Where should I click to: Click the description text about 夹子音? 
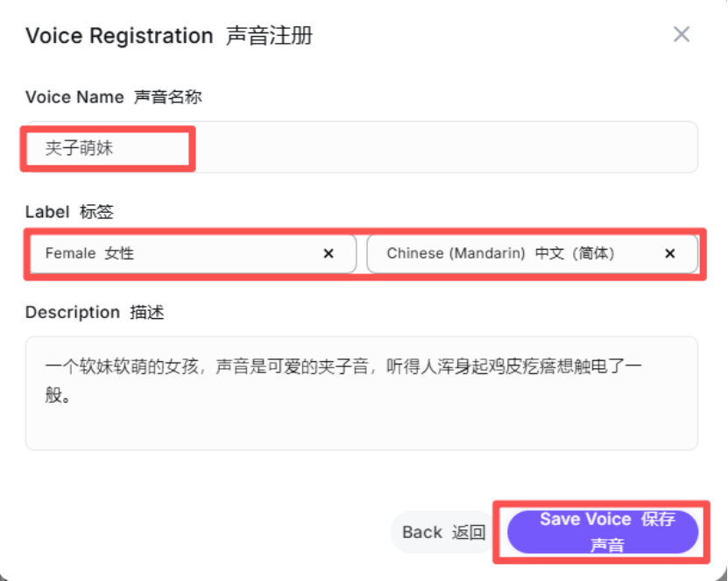pos(350,365)
